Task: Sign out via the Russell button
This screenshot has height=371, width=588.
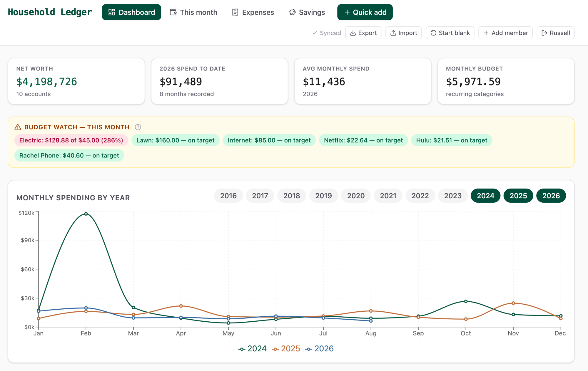Action: point(556,33)
